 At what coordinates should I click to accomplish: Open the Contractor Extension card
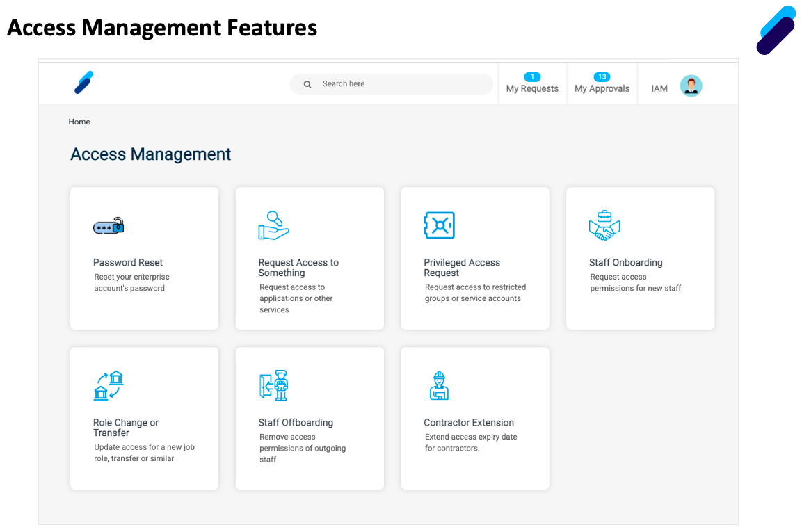[474, 418]
